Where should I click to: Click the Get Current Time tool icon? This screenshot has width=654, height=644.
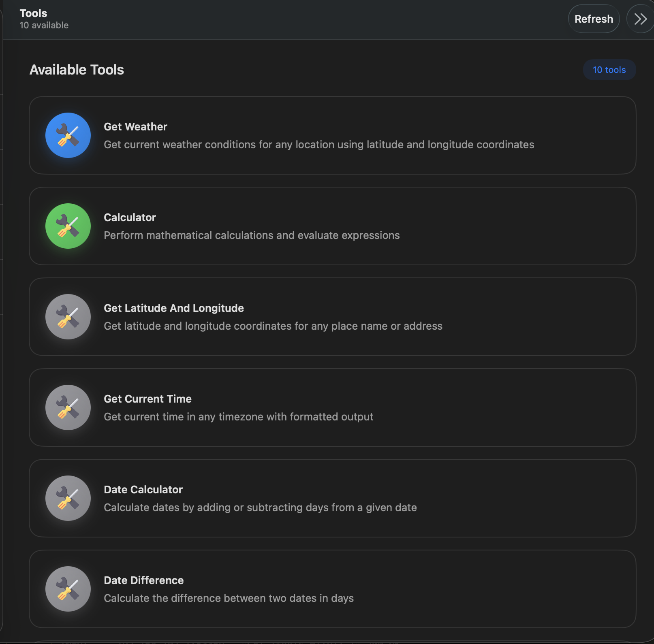68,407
